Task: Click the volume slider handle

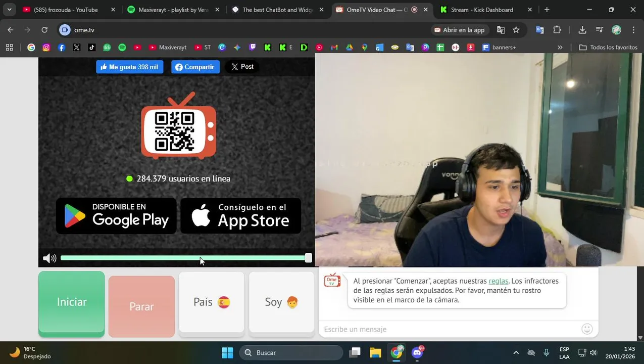Action: tap(308, 258)
